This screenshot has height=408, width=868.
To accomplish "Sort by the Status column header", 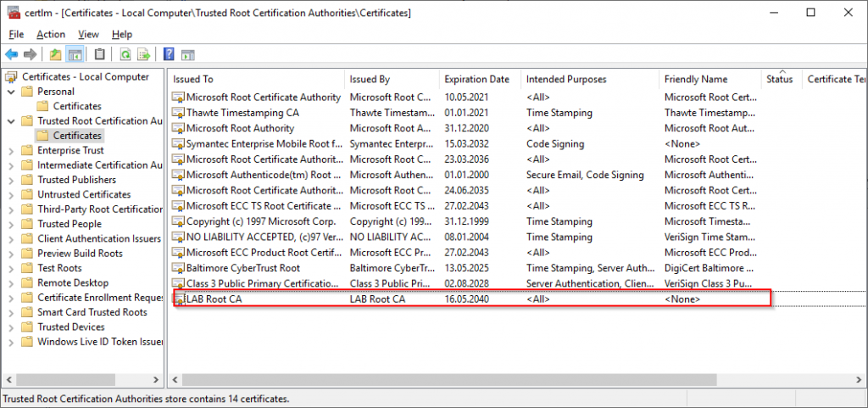I will pyautogui.click(x=782, y=80).
